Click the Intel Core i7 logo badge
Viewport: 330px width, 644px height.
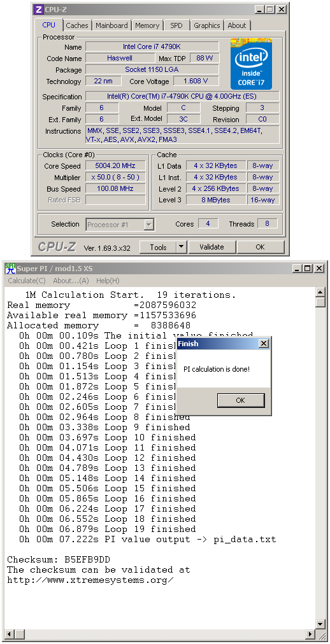(x=251, y=64)
